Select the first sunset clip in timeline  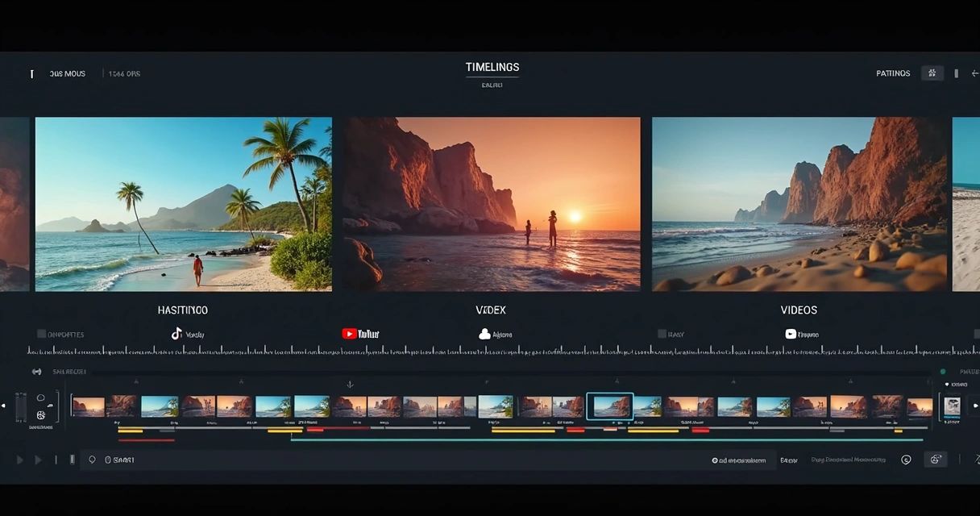(x=88, y=406)
